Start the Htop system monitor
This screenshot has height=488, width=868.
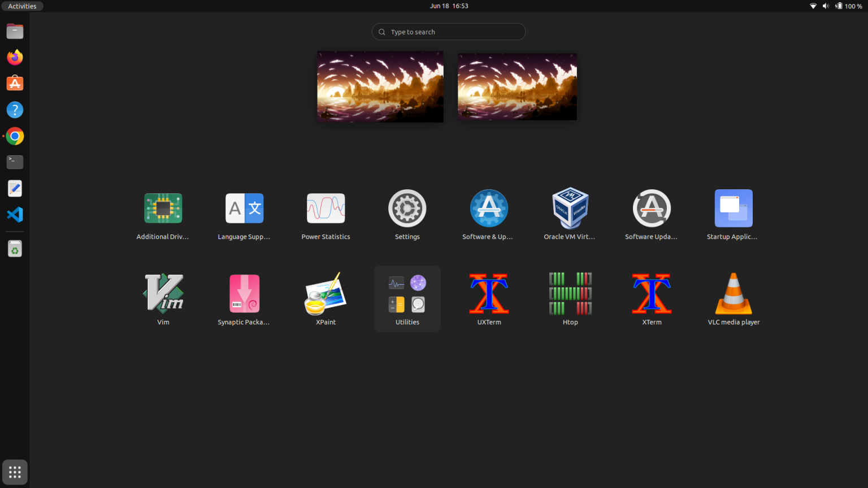coord(570,294)
